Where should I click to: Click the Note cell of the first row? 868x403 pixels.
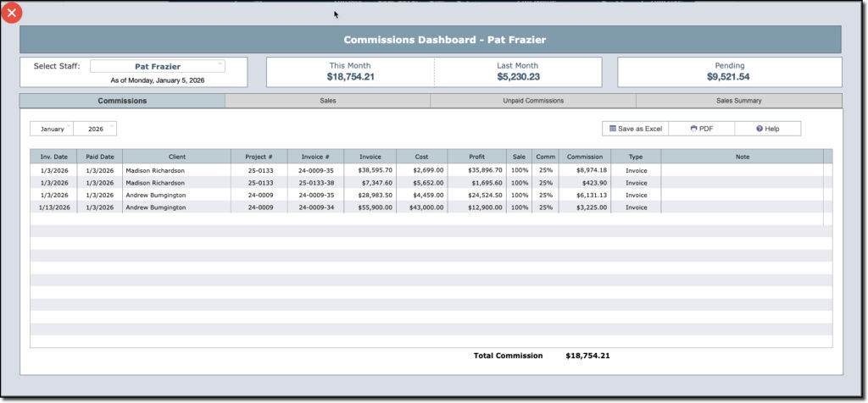[741, 170]
